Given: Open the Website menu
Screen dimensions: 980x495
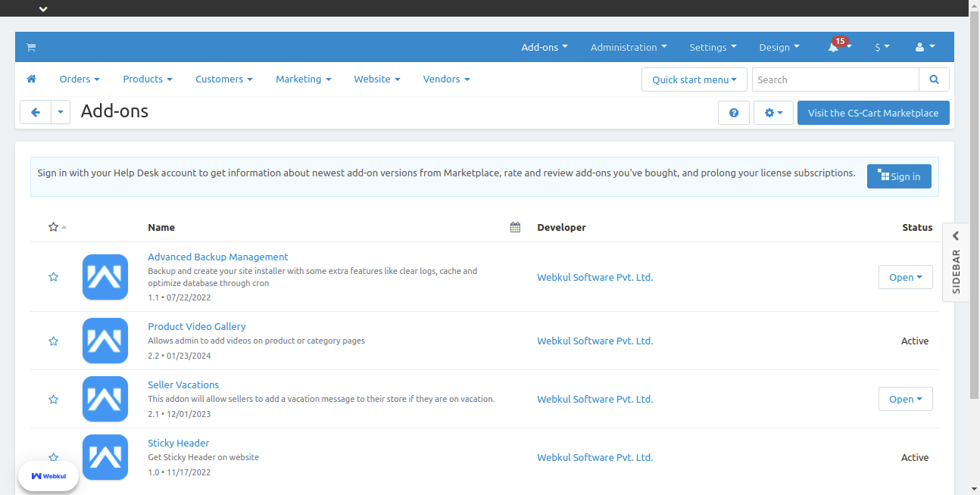Looking at the screenshot, I should coord(377,79).
